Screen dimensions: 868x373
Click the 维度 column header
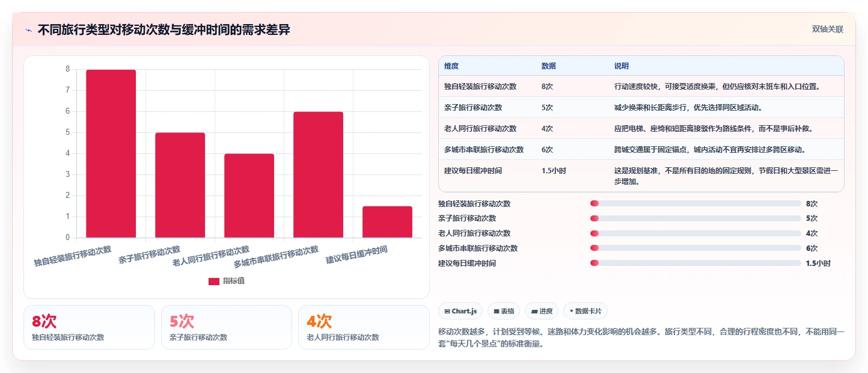[x=451, y=66]
